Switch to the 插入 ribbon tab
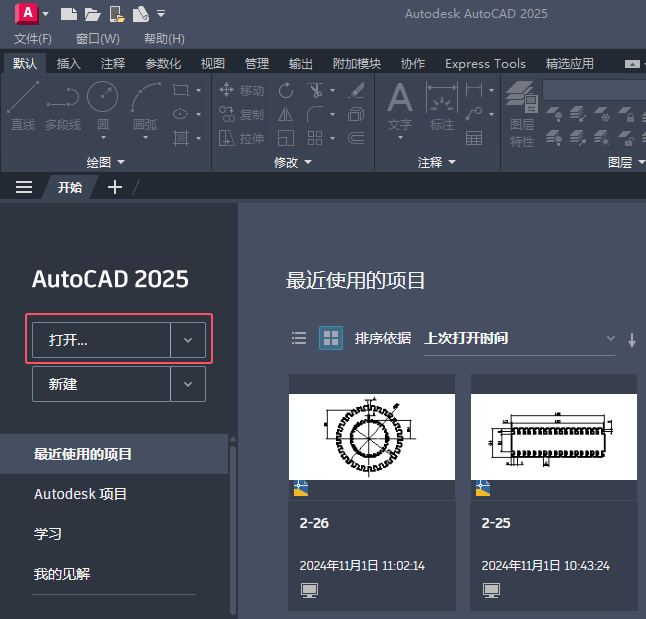The height and width of the screenshot is (619, 646). 68,63
